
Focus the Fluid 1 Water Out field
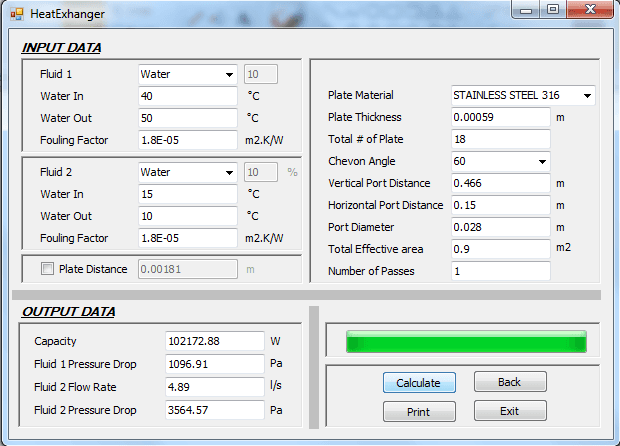(x=188, y=118)
